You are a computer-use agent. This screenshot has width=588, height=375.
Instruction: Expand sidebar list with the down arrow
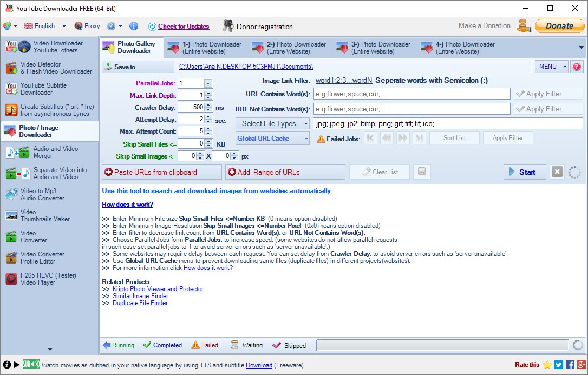50,349
